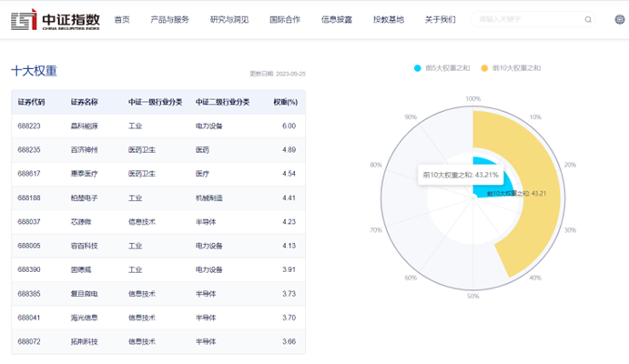The image size is (629, 364).
Task: Click the 中证一级行业分类 column header
Action: click(x=156, y=102)
